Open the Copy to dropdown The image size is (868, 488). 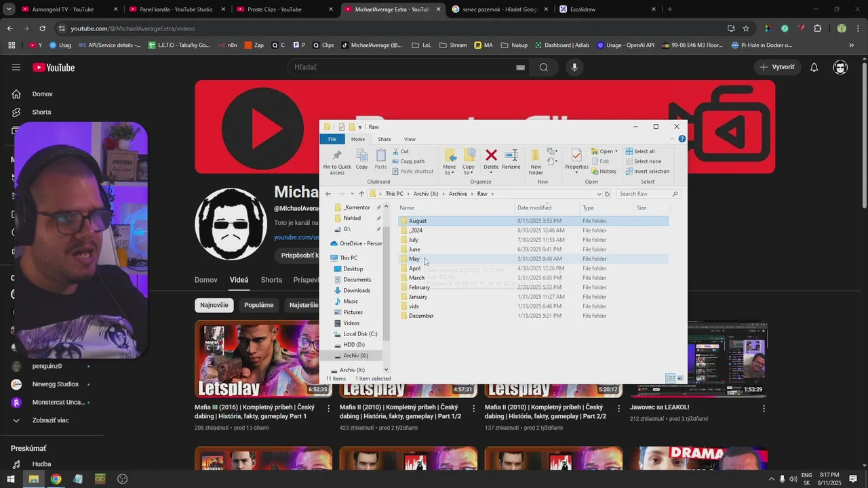[x=469, y=162]
